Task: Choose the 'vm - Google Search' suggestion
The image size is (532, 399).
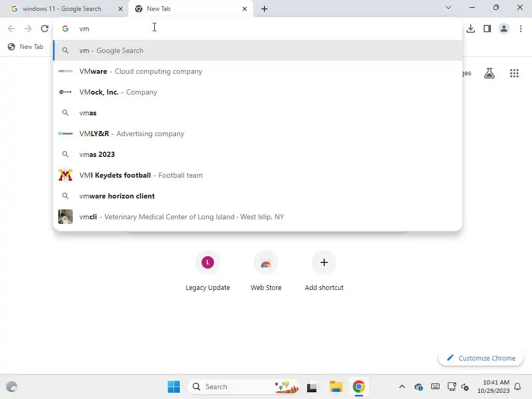Action: 258,50
